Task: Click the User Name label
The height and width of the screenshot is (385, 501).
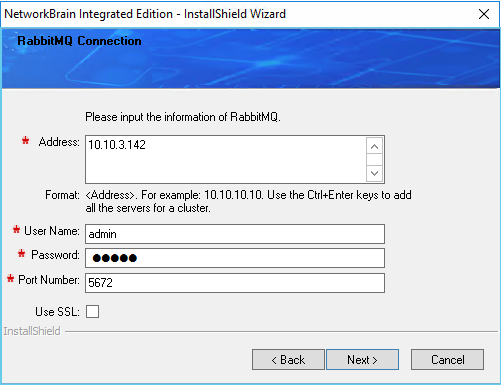Action: [x=52, y=231]
